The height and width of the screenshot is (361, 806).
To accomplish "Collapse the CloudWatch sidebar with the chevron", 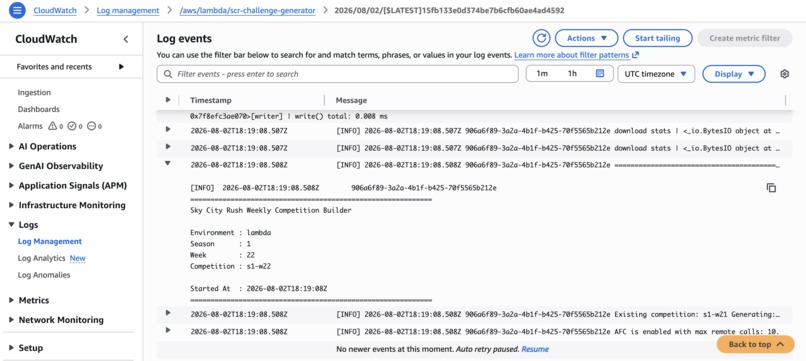I will (126, 39).
